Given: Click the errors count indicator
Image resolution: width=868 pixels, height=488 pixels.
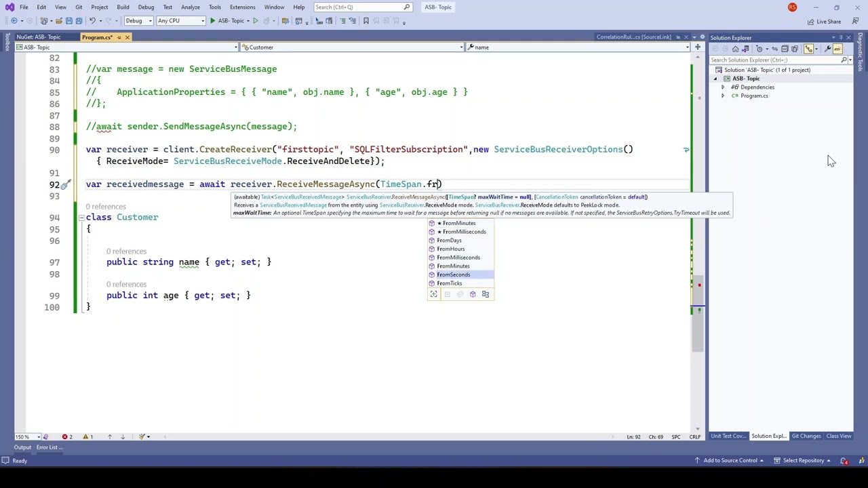Looking at the screenshot, I should click(67, 436).
